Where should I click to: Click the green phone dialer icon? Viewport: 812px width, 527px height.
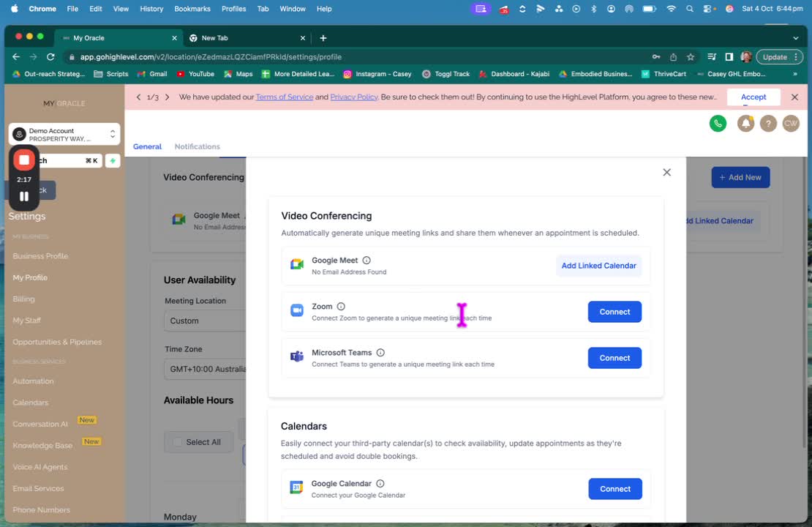718,123
